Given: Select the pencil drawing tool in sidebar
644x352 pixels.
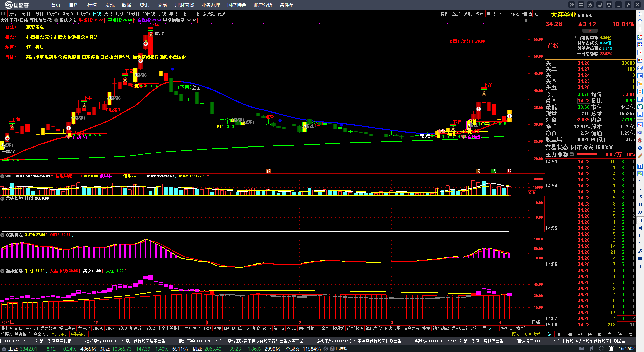Looking at the screenshot, I should pos(640,156).
